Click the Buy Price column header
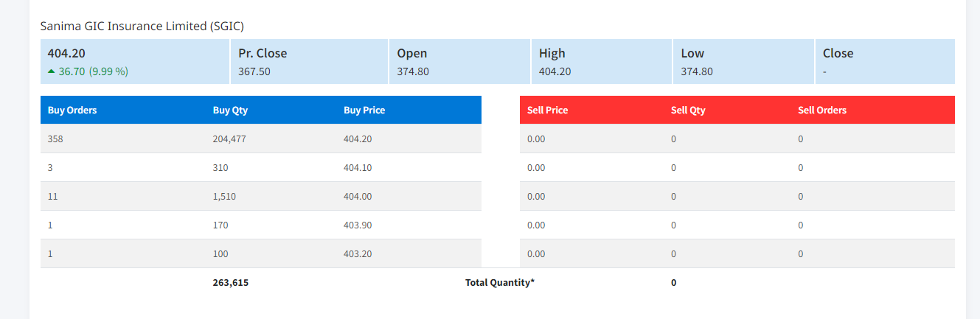980x319 pixels. point(364,111)
